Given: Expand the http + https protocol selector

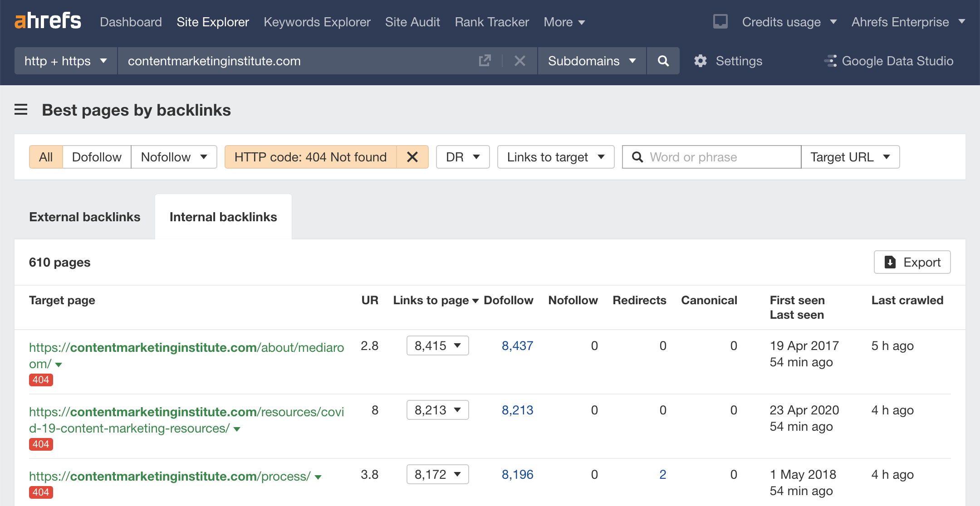Looking at the screenshot, I should [66, 61].
